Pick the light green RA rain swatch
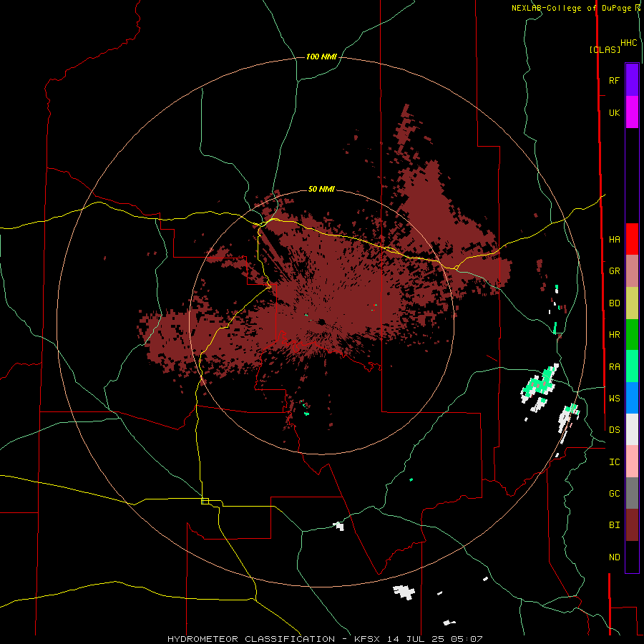 [632, 366]
